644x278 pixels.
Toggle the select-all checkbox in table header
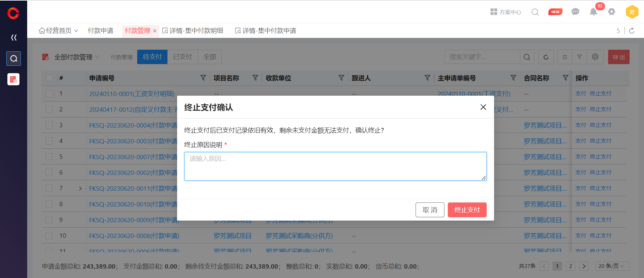(49, 78)
